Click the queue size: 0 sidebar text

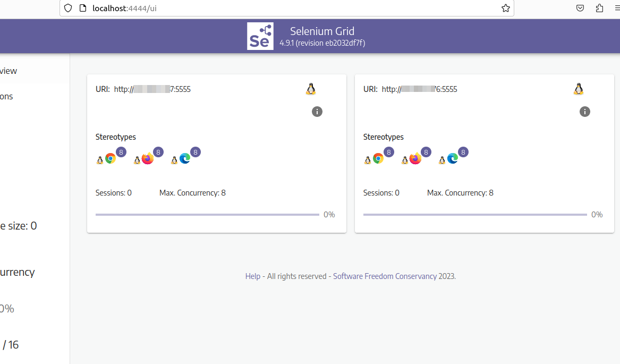(x=18, y=225)
